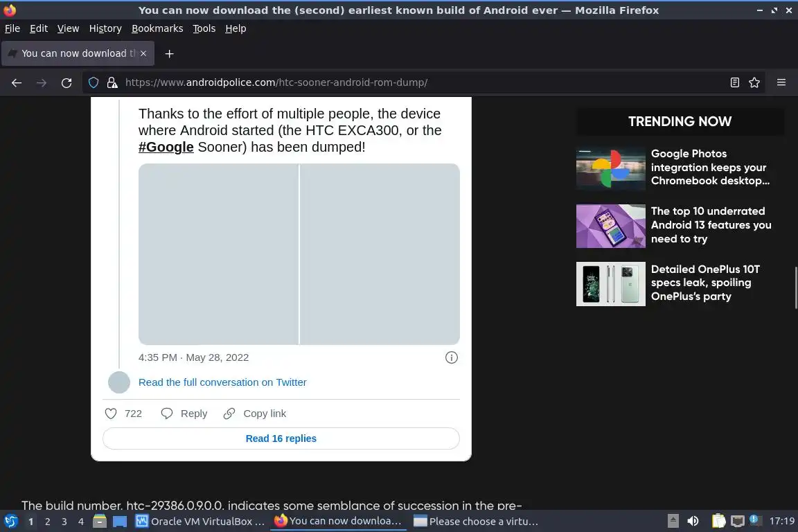The image size is (798, 532).
Task: Open the Help menu
Action: [x=236, y=28]
